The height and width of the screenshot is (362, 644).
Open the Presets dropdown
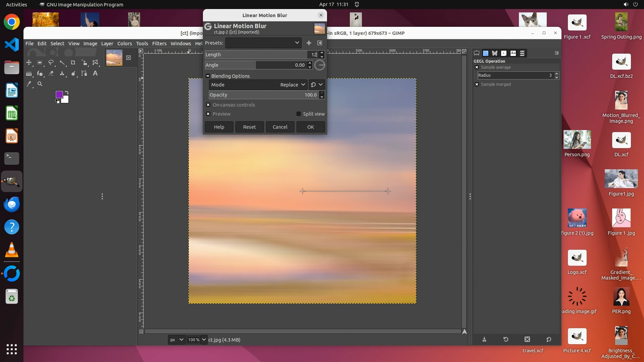263,43
